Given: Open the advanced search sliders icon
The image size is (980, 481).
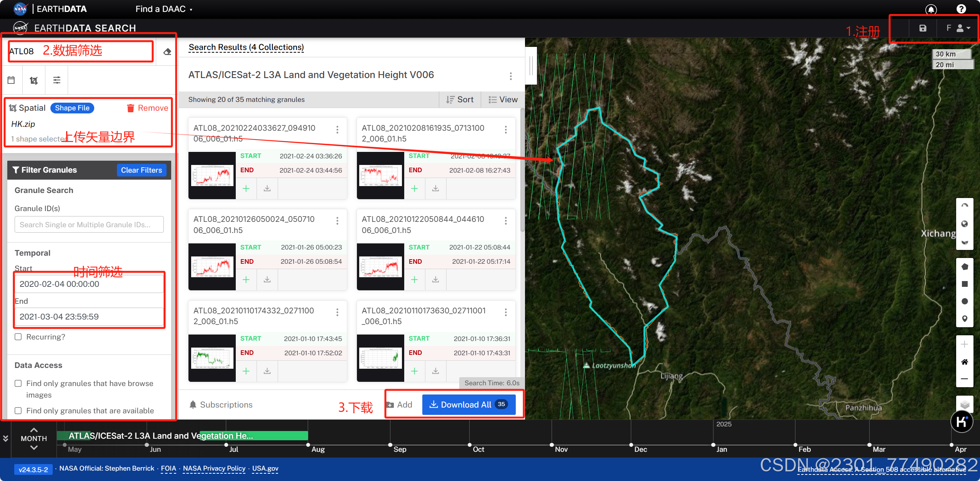Looking at the screenshot, I should point(57,80).
